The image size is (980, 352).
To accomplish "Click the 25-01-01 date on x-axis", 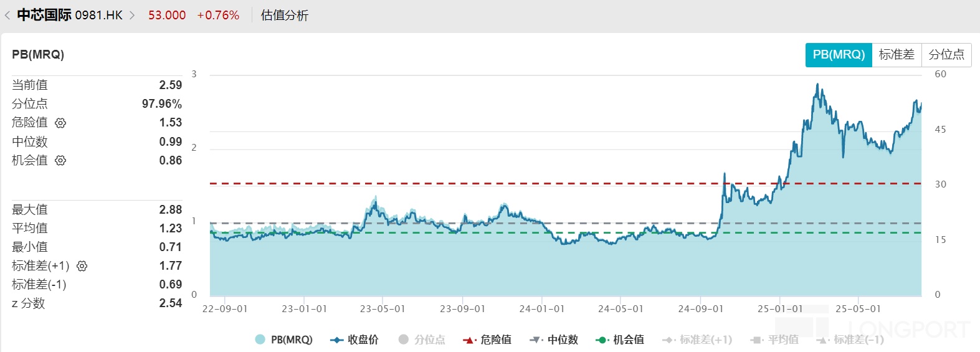I will tap(780, 309).
